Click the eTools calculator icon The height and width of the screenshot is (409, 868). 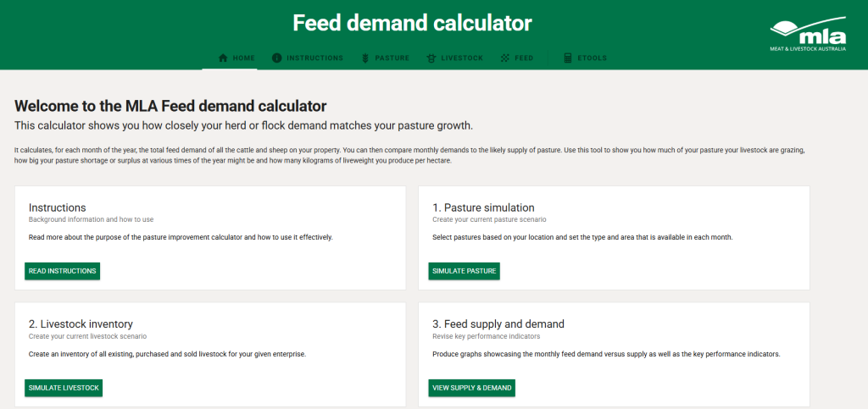coord(567,58)
